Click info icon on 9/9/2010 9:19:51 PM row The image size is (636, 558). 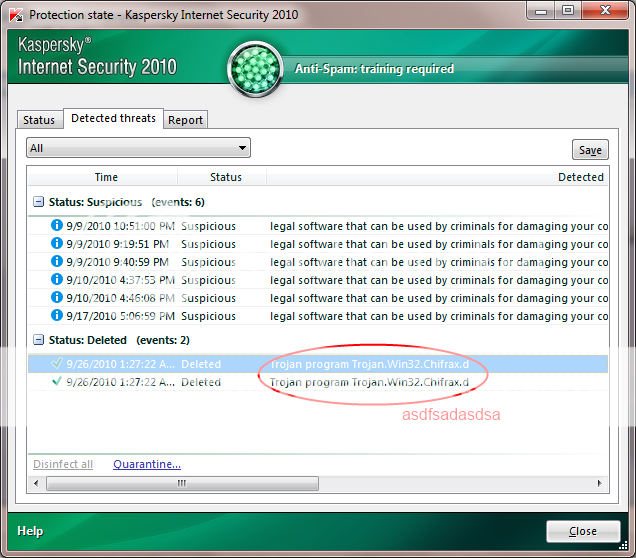tap(57, 243)
